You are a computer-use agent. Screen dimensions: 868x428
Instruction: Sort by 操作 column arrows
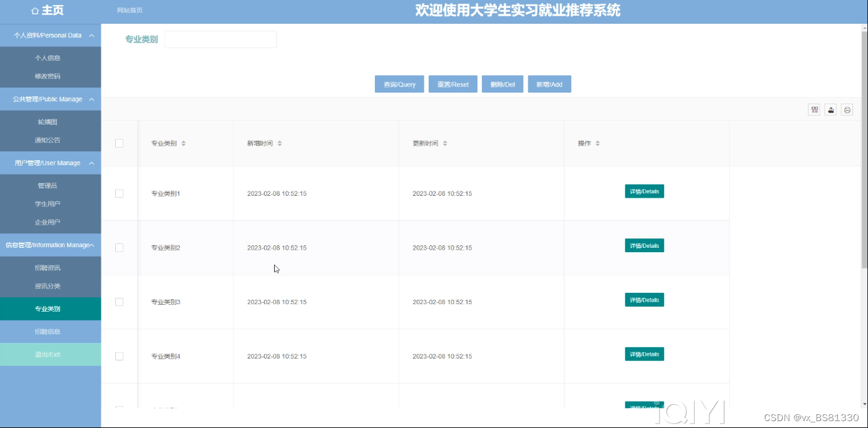click(598, 143)
